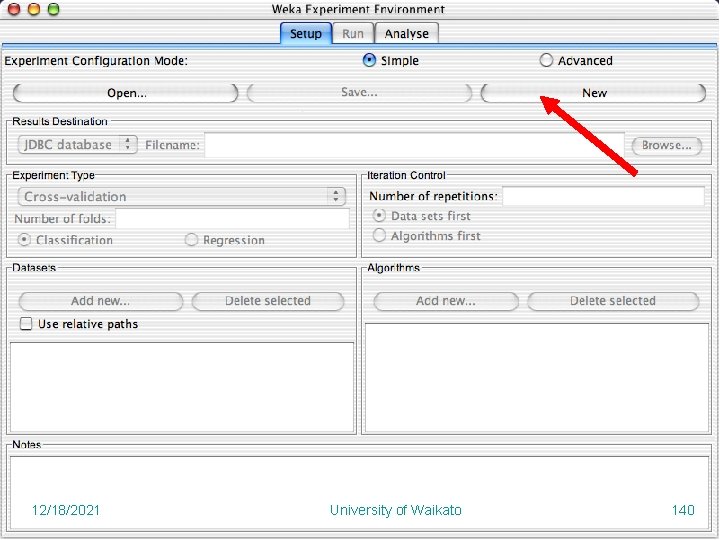Image resolution: width=720 pixels, height=540 pixels.
Task: Open the Run tab
Action: tap(353, 34)
